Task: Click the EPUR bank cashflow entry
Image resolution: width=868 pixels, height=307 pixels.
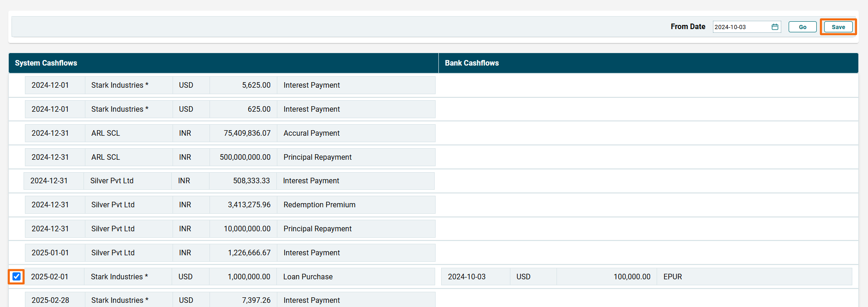Action: [672, 277]
